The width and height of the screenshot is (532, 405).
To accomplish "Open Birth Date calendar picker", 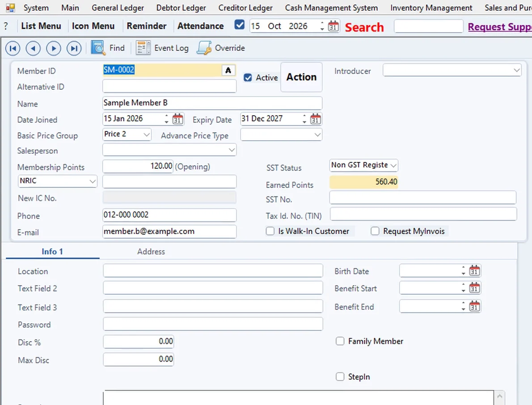I will click(474, 271).
